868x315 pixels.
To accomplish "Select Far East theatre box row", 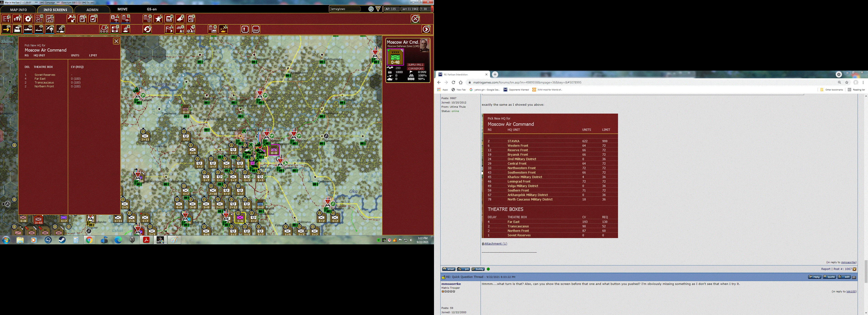I will click(40, 79).
